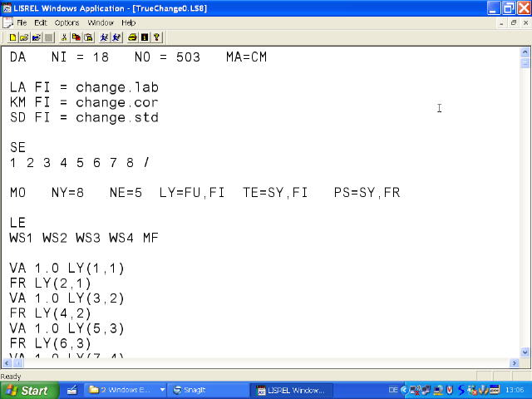Screen dimensions: 532x399
Task: Restore down the inner document window
Action: pyautogui.click(x=513, y=22)
